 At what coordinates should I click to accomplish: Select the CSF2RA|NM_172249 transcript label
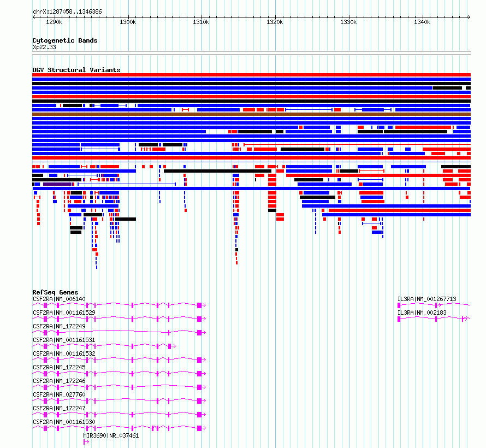click(59, 326)
